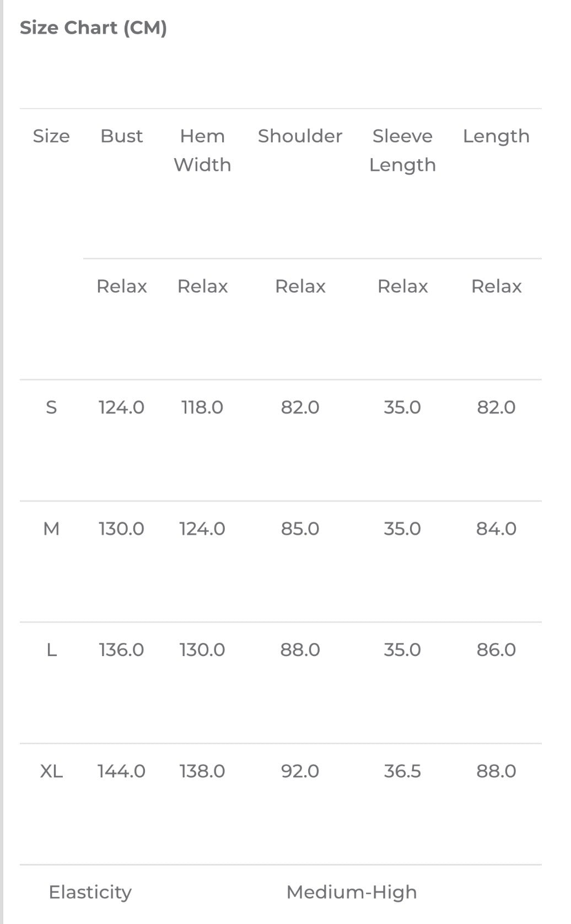Image resolution: width=571 pixels, height=924 pixels.
Task: Click 'Relax' under the Shoulder column
Action: coord(300,286)
